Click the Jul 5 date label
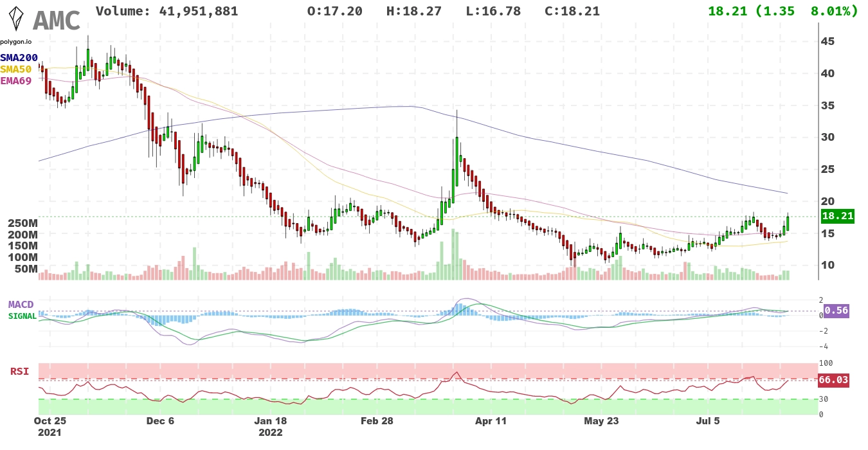The width and height of the screenshot is (868, 450). tap(708, 422)
